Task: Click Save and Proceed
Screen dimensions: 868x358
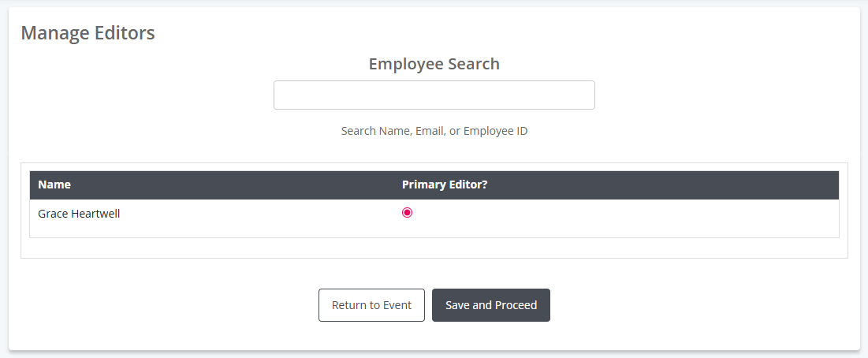Action: [491, 305]
